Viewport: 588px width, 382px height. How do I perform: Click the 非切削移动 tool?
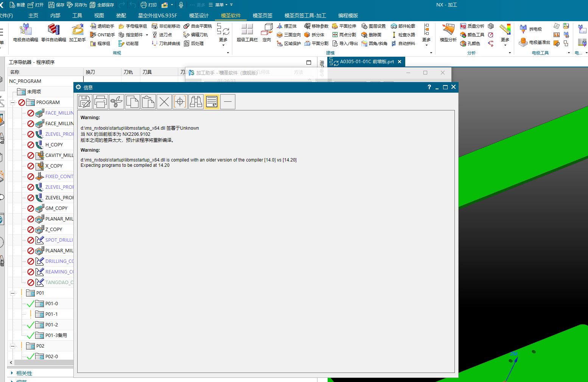tap(166, 26)
